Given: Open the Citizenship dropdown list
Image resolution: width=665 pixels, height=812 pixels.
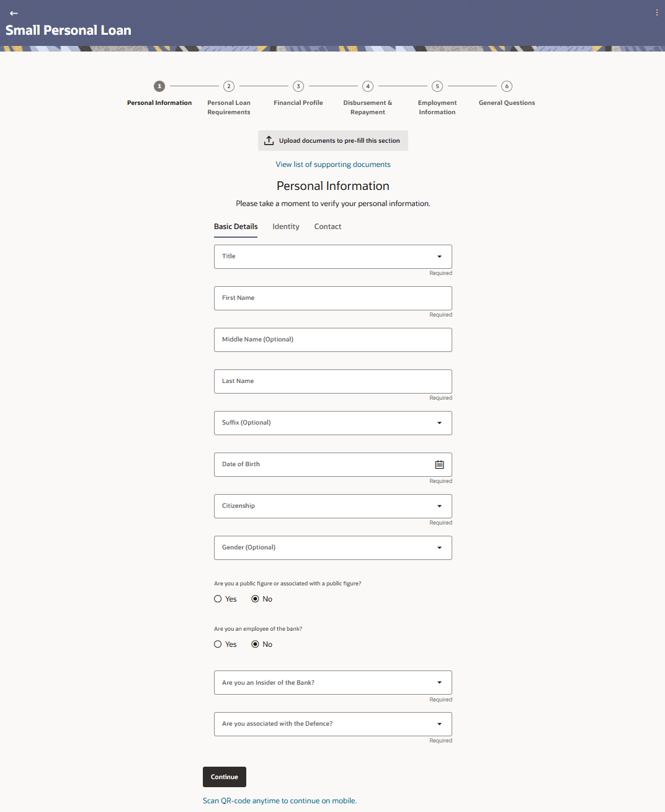Looking at the screenshot, I should tap(333, 506).
